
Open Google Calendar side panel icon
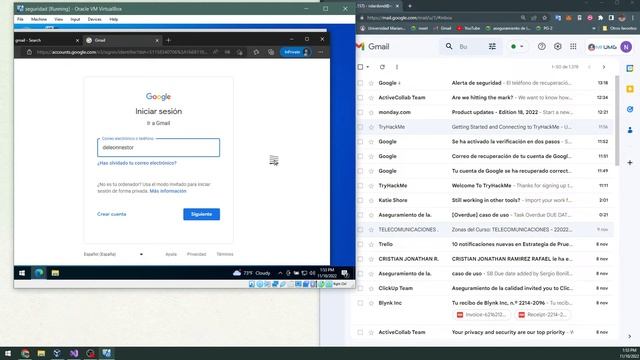[x=630, y=68]
